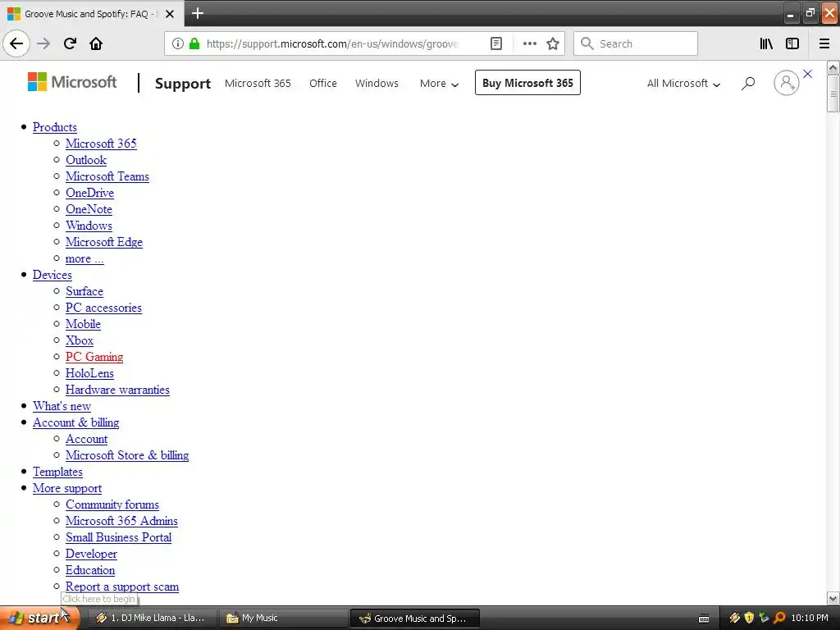Click the magnifier icon in system tray
Image resolution: width=840 pixels, height=630 pixels.
pos(779,618)
